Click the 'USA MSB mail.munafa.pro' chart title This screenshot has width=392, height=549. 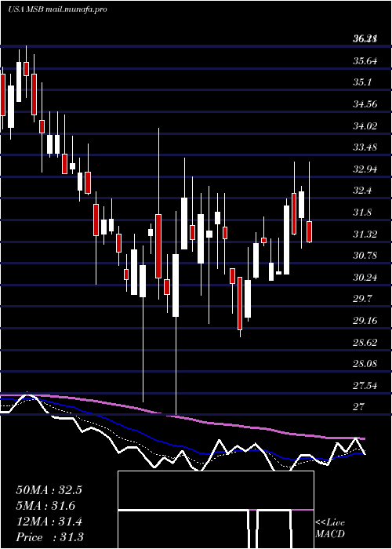57,9
